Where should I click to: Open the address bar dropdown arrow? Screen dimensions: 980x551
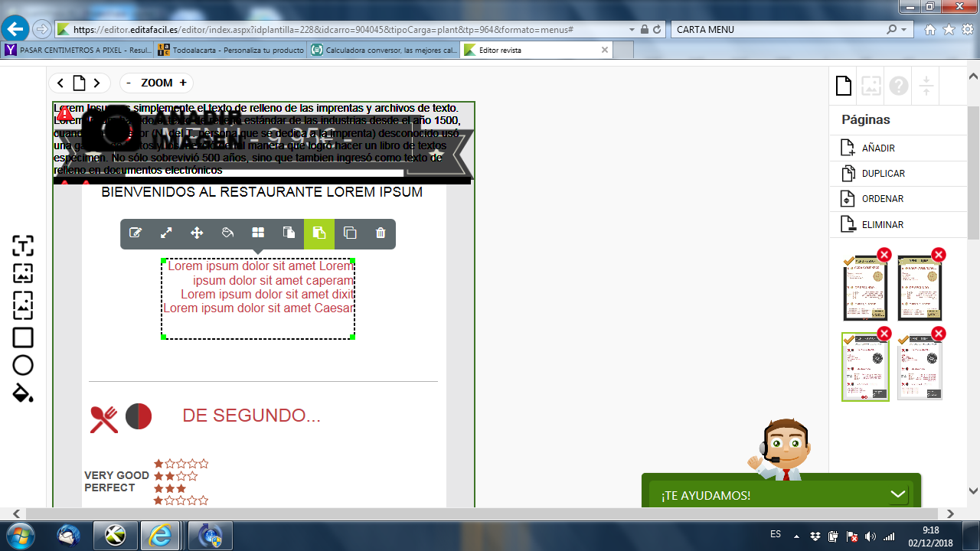tap(632, 30)
